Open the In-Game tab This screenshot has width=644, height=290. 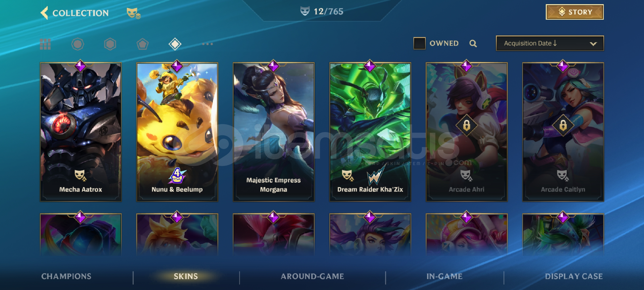pyautogui.click(x=444, y=276)
